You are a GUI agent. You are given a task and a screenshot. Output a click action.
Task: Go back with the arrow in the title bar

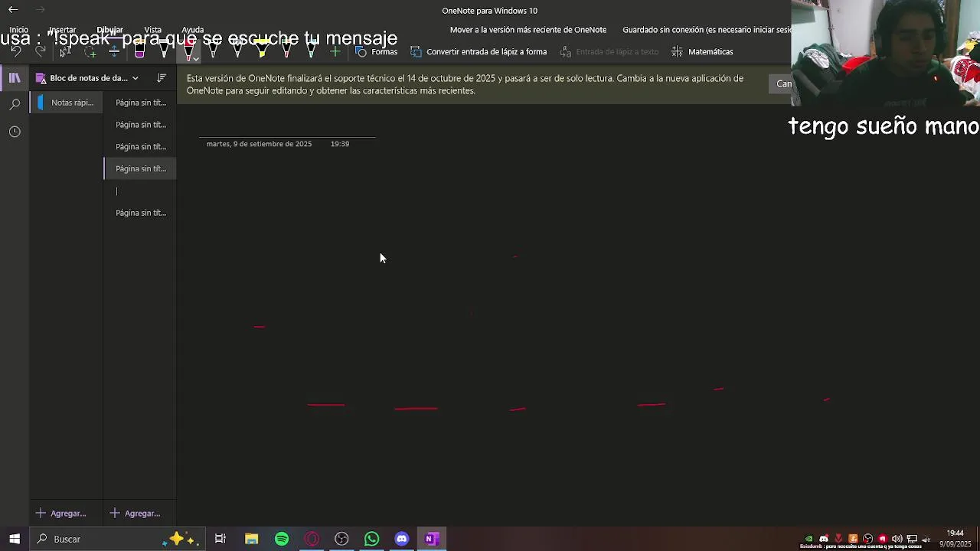pyautogui.click(x=13, y=10)
